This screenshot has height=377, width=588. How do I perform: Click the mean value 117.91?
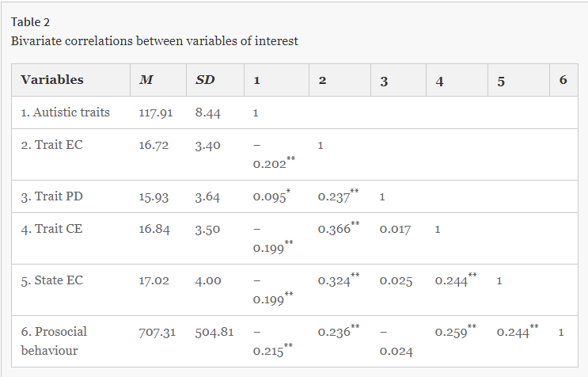pyautogui.click(x=155, y=112)
